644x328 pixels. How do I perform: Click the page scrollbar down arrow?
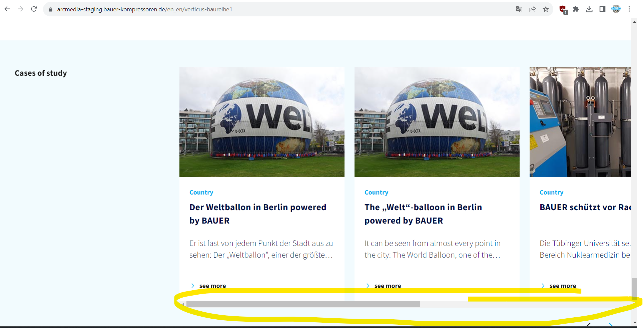(634, 323)
